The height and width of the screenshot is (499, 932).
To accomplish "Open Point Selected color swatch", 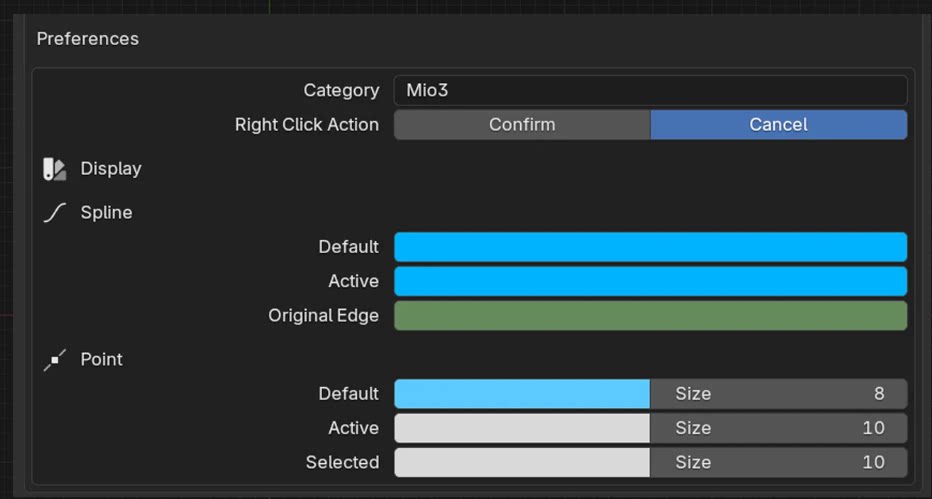I will (522, 462).
